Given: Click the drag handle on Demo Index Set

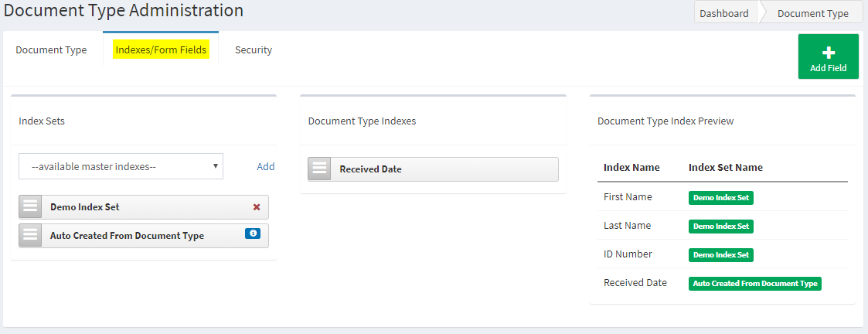Looking at the screenshot, I should (x=30, y=207).
